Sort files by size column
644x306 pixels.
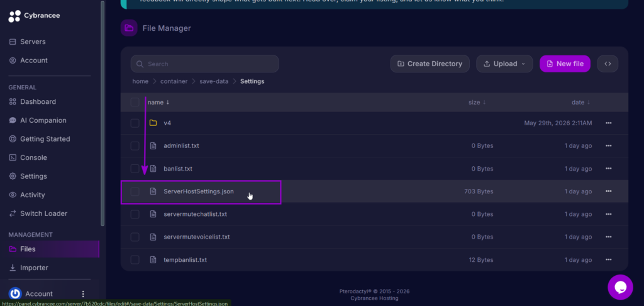point(477,102)
